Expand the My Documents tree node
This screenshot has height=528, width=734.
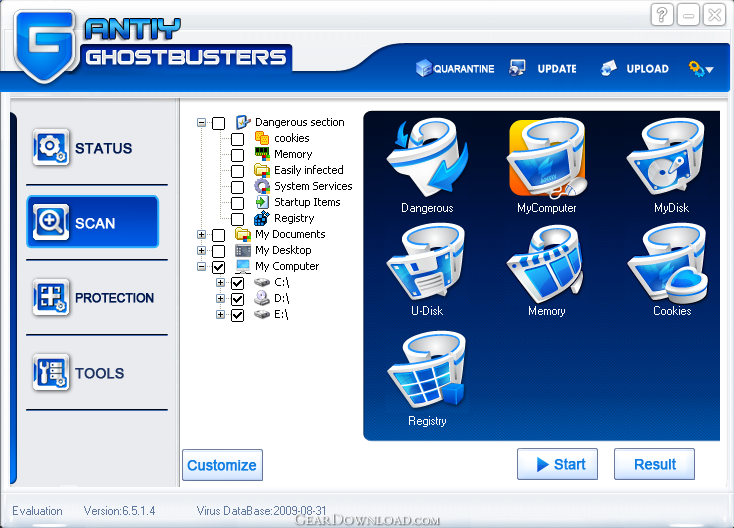pos(201,235)
